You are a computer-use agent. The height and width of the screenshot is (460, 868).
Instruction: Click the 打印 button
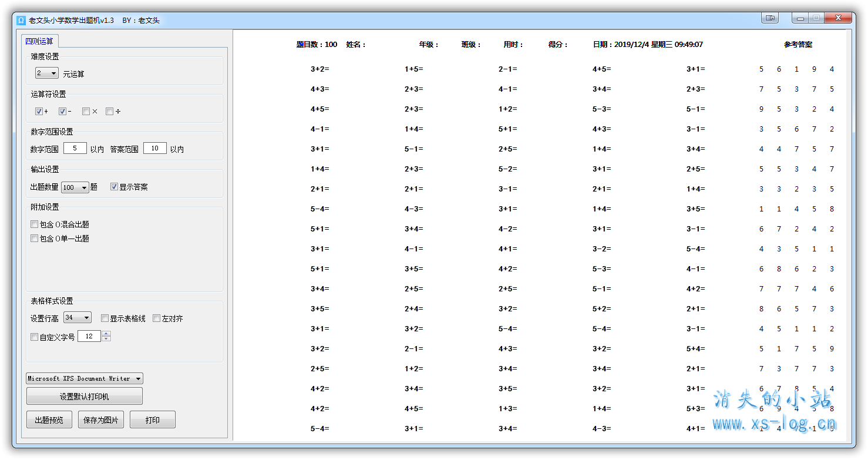[153, 420]
